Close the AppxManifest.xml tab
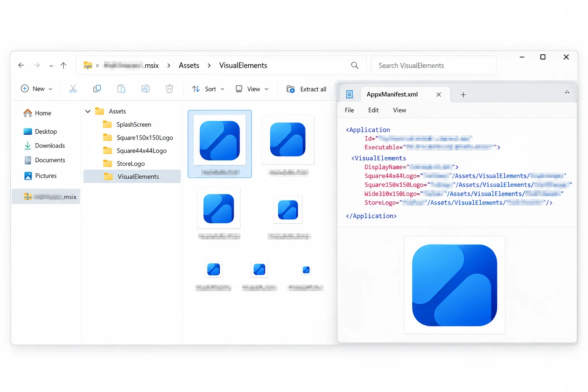This screenshot has height=392, width=588. (439, 95)
